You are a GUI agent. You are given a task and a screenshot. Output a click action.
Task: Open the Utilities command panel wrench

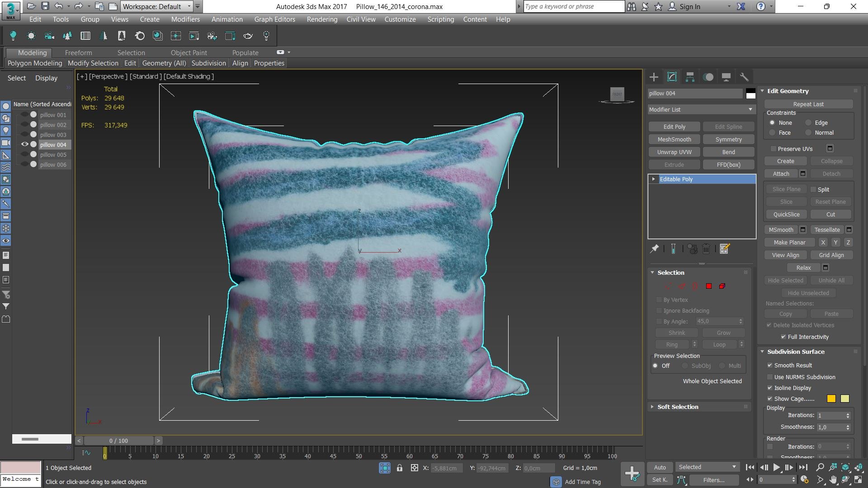[744, 77]
